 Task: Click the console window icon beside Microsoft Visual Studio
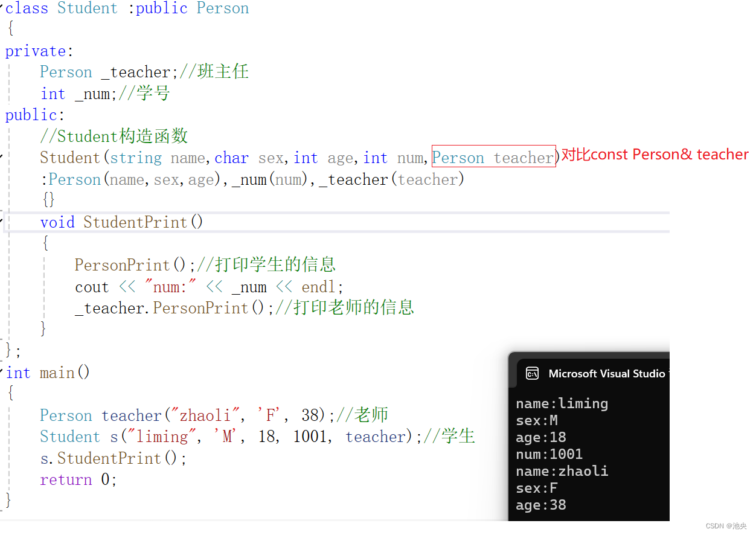click(x=532, y=374)
